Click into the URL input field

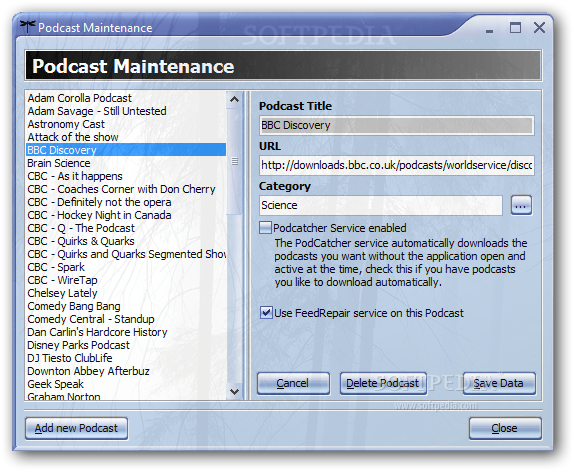tap(396, 165)
